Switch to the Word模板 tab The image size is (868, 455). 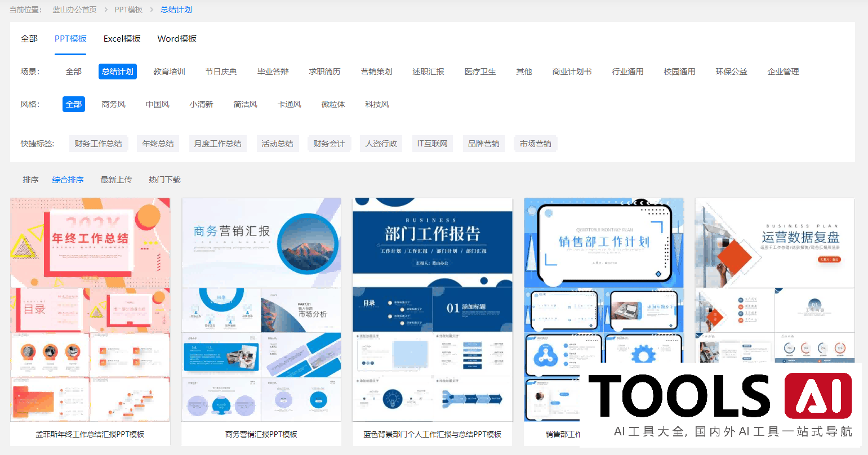[177, 38]
